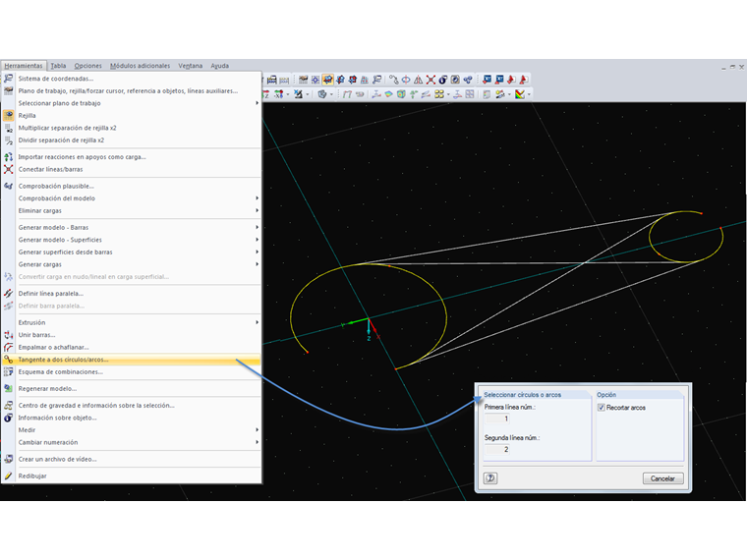747x560 pixels.
Task: Click the blue object info ball toolbar icon
Action: click(x=443, y=80)
